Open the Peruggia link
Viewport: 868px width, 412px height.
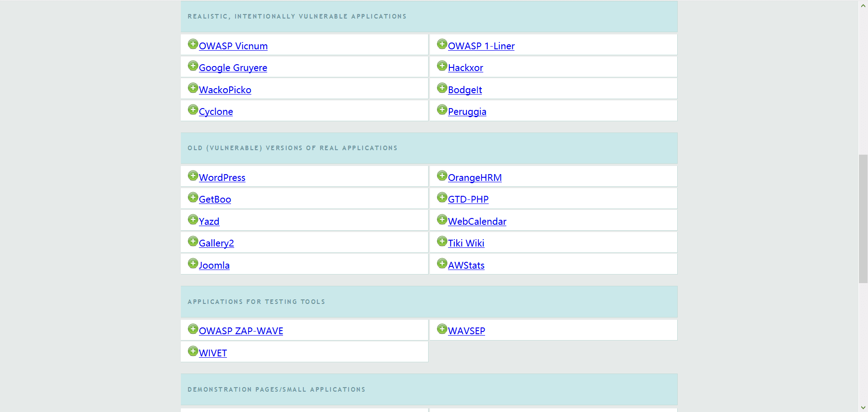click(x=467, y=112)
